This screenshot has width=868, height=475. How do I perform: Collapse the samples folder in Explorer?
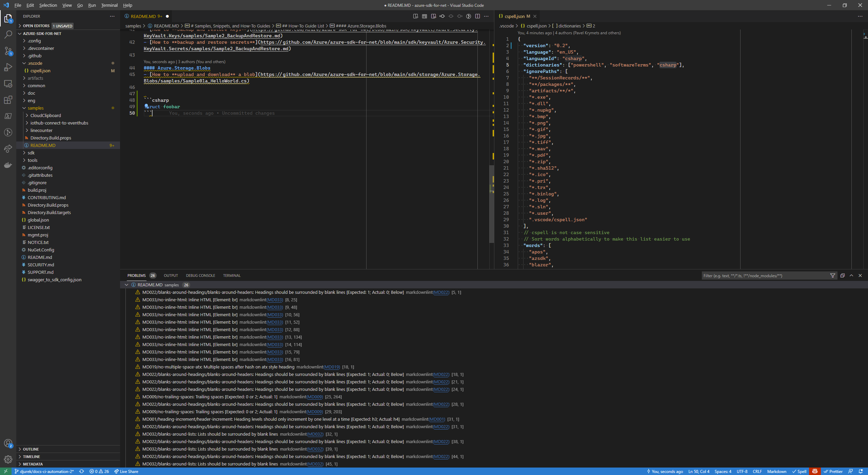[35, 108]
